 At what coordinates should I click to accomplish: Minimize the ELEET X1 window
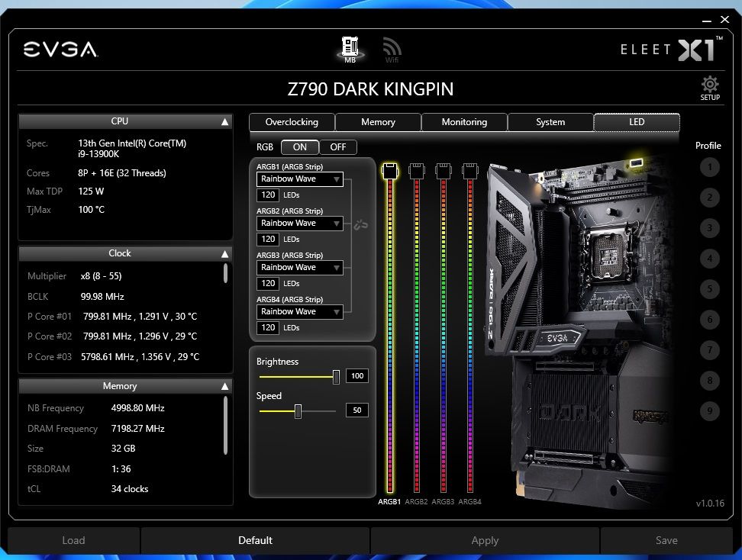coord(707,21)
